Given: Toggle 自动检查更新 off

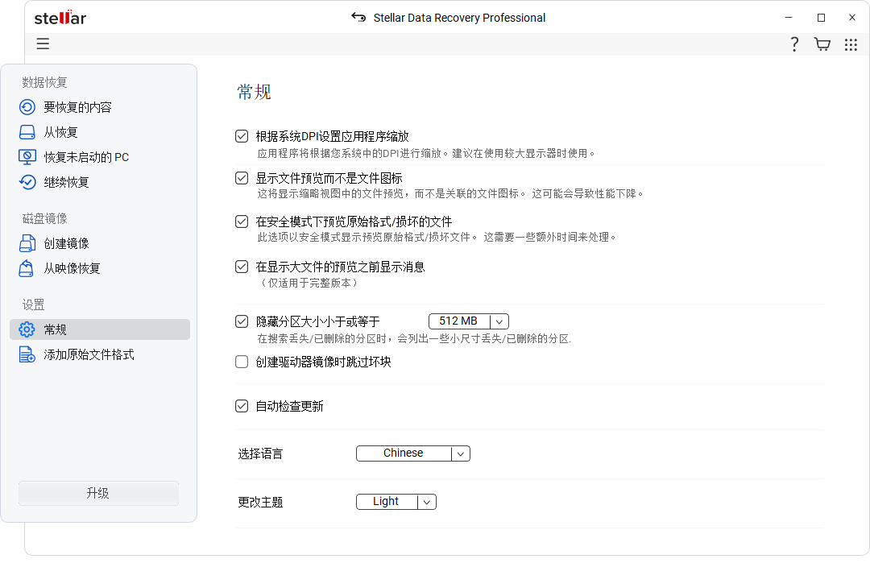Looking at the screenshot, I should (241, 406).
